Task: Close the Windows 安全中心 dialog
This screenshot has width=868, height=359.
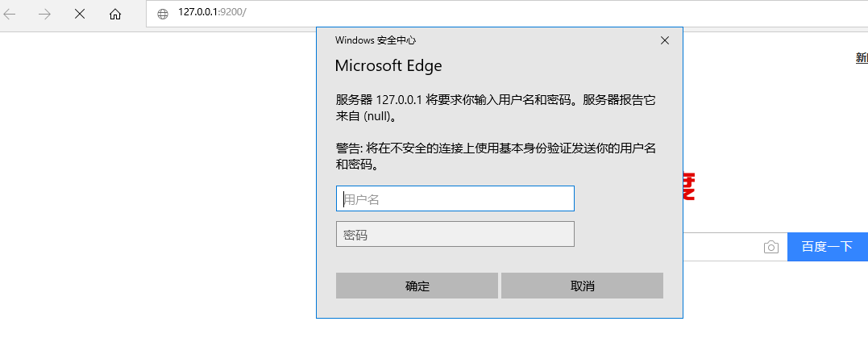Action: coord(665,40)
